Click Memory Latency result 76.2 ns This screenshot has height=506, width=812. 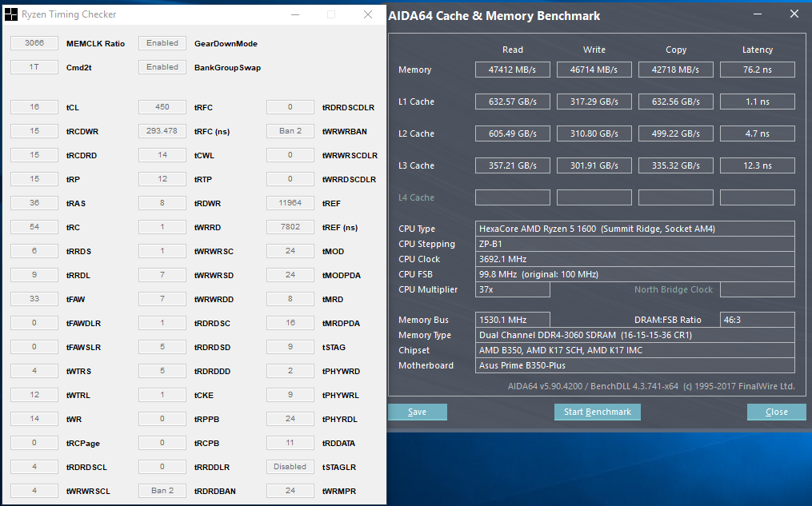coord(758,70)
